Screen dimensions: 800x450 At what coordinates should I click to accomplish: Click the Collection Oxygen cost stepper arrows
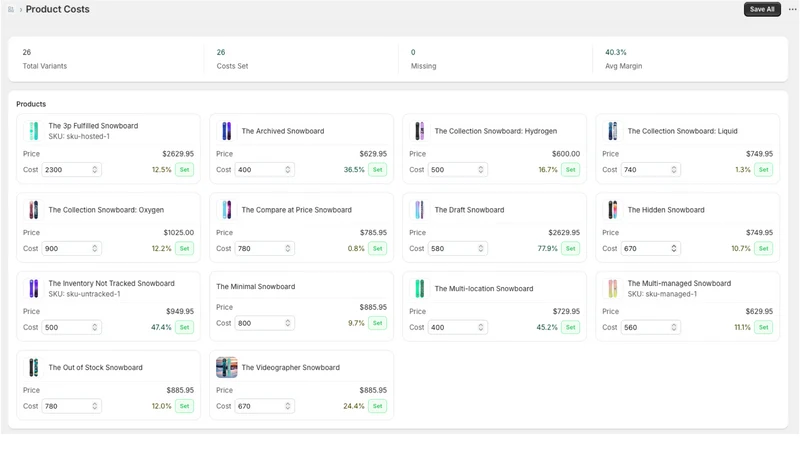tap(94, 248)
